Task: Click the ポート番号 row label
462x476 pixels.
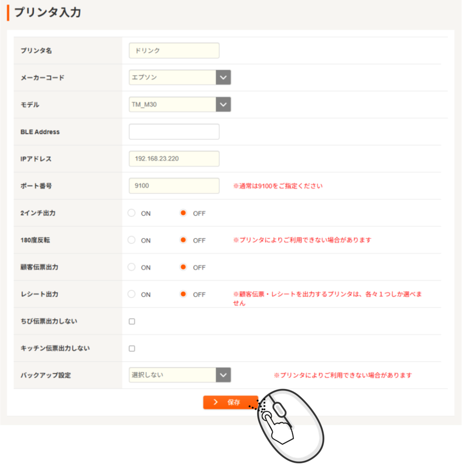Action: point(36,186)
